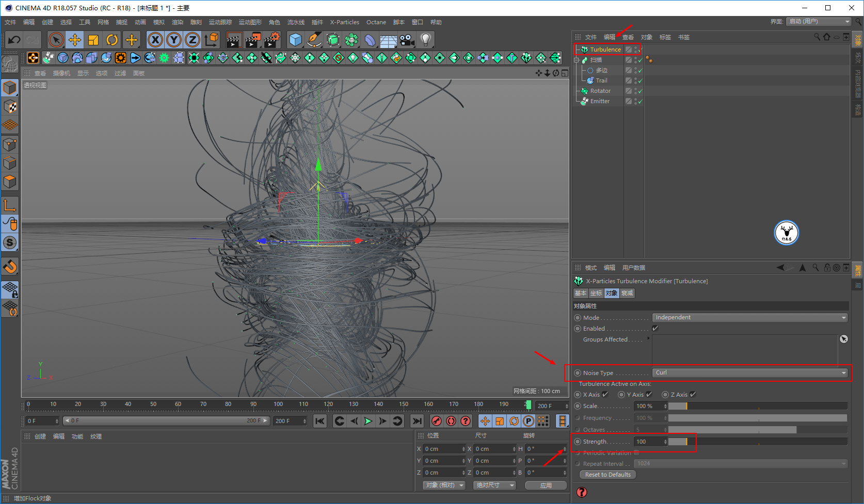Click the Undo arrow icon
The width and height of the screenshot is (864, 504).
[x=14, y=40]
